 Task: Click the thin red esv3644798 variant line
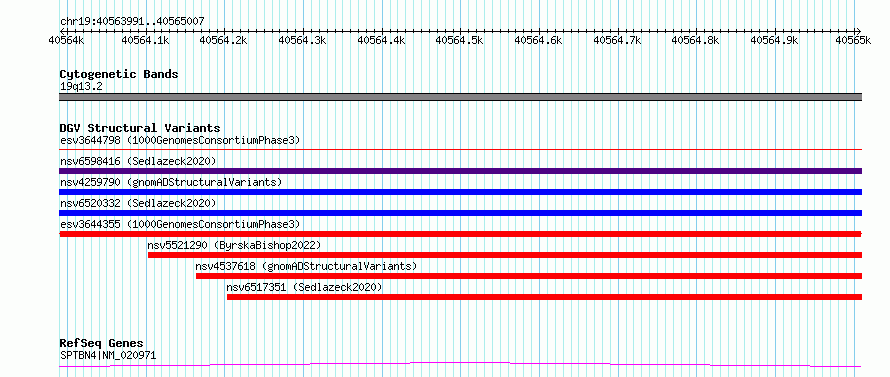coord(460,149)
